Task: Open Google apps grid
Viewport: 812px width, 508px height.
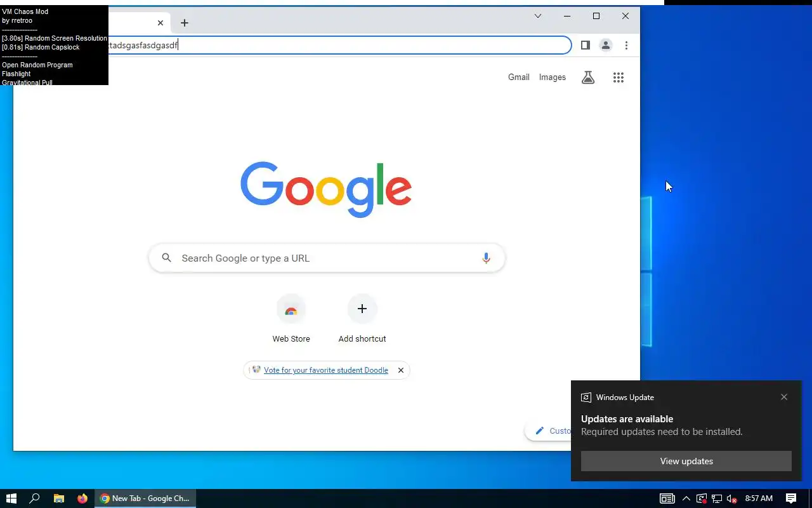Action: click(619, 77)
